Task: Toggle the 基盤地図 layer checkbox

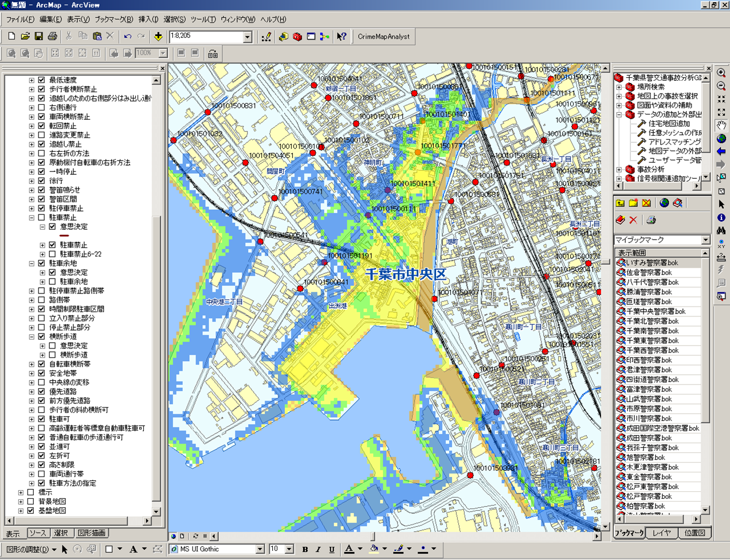Action: 31,511
